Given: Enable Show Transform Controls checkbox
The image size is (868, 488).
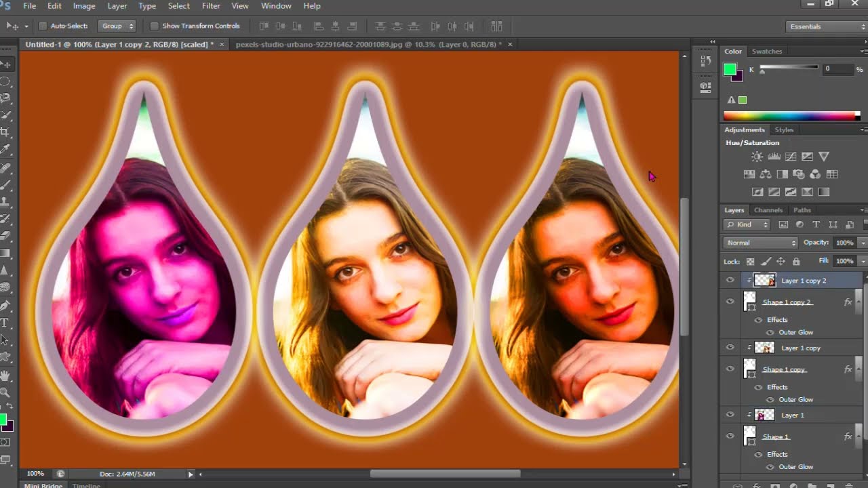Looking at the screenshot, I should tap(154, 26).
